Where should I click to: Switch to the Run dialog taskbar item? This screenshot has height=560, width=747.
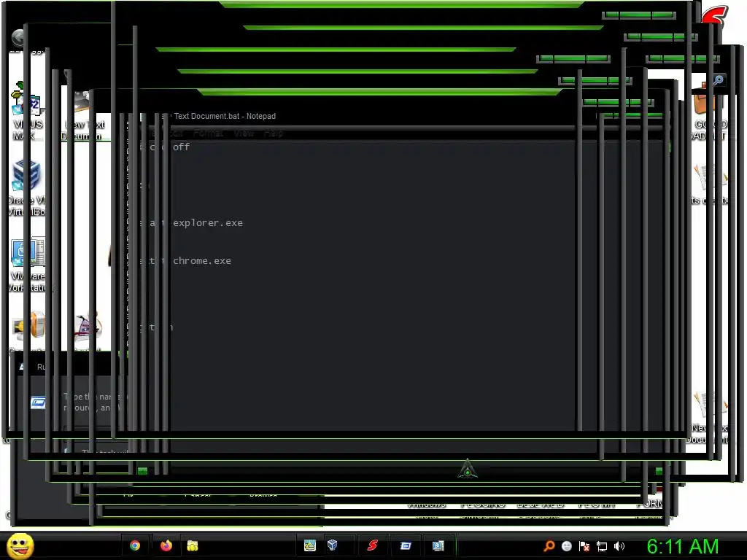click(406, 545)
